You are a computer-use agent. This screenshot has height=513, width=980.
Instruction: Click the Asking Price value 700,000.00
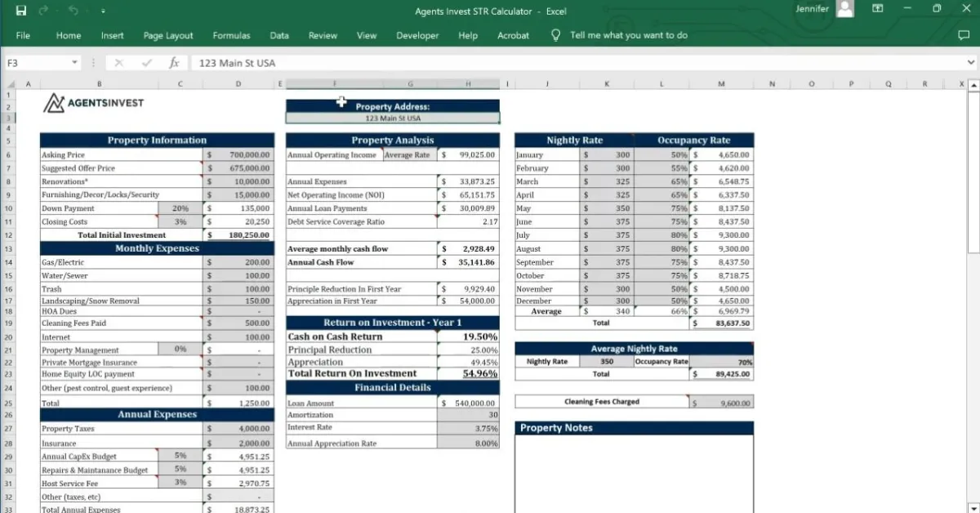pyautogui.click(x=238, y=155)
